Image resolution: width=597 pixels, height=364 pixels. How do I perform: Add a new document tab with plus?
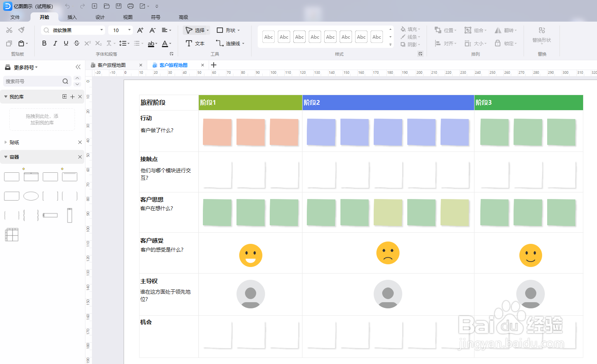pyautogui.click(x=214, y=65)
